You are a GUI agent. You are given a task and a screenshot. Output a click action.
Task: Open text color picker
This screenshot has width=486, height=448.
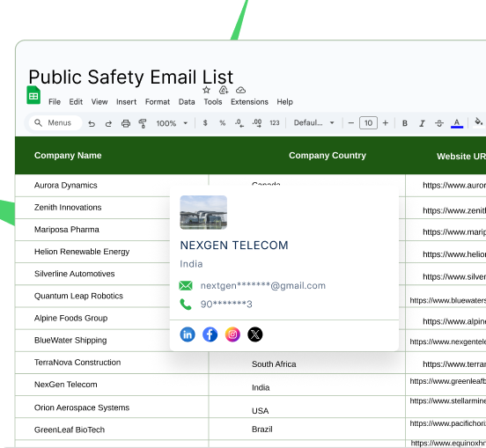click(457, 123)
